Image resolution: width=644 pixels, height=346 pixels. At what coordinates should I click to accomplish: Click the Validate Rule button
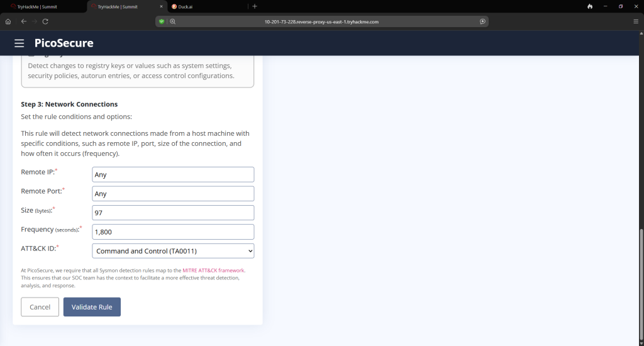click(92, 307)
